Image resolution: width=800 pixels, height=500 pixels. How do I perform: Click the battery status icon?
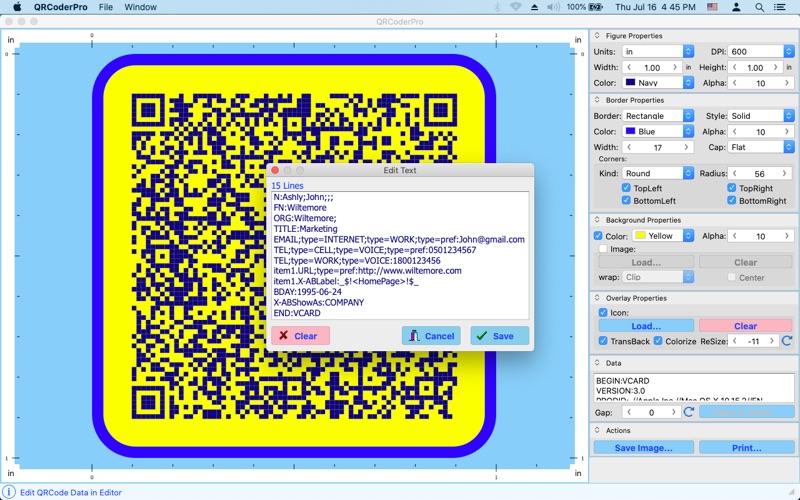595,7
